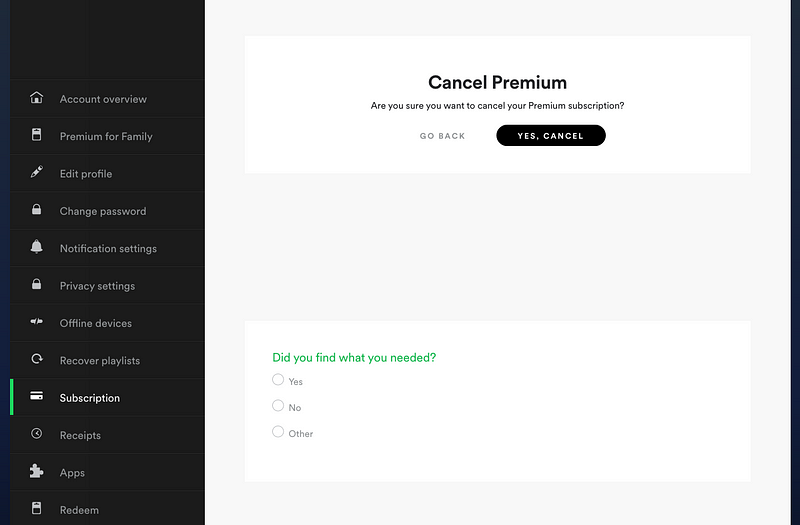Go to Account overview in the sidebar
The image size is (800, 525).
[x=103, y=99]
